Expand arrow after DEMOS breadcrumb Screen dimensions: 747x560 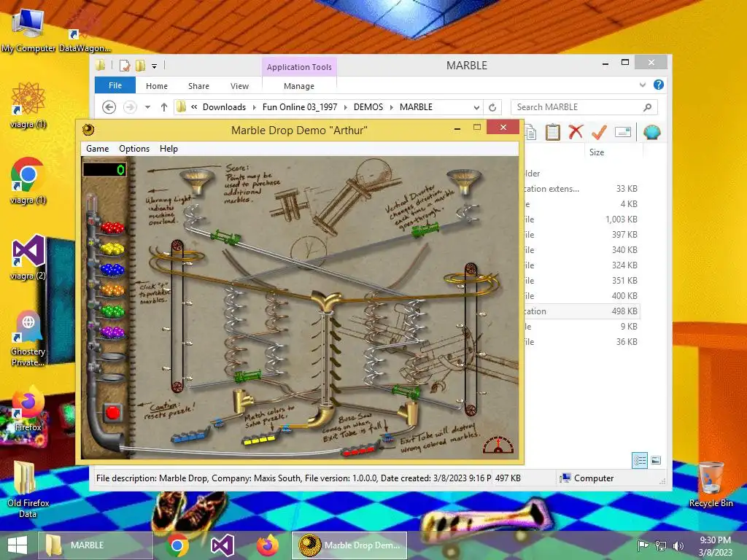(392, 108)
